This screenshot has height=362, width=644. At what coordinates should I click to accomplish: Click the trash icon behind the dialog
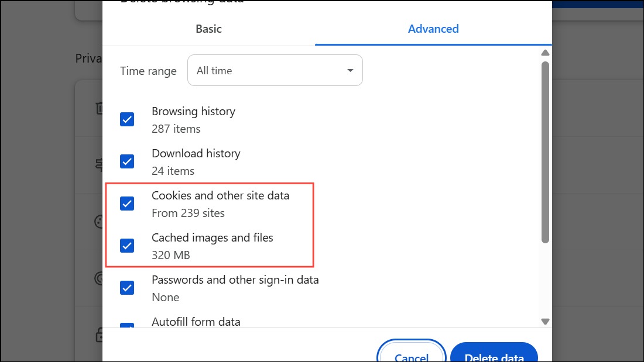point(100,108)
